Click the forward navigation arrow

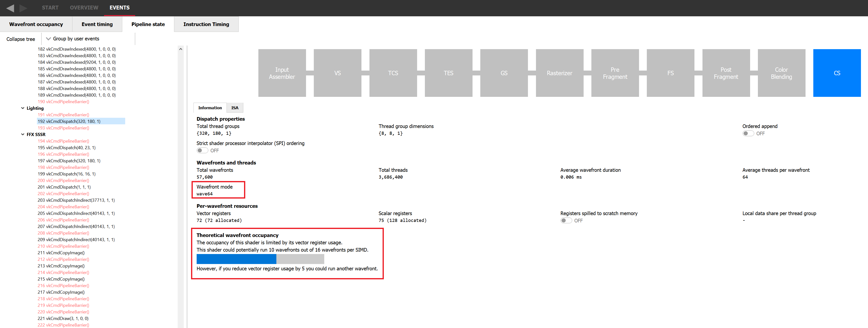click(x=23, y=8)
